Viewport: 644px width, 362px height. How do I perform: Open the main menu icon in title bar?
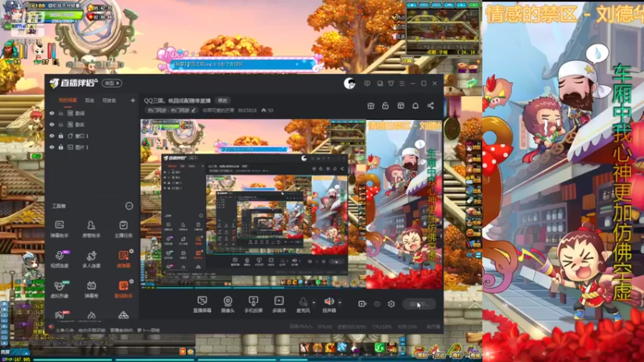[402, 84]
